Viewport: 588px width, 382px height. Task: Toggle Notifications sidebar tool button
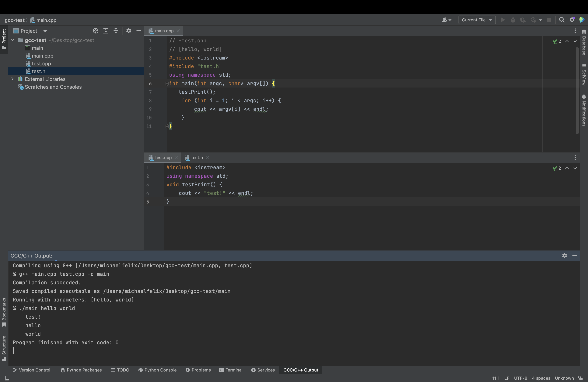tap(584, 110)
